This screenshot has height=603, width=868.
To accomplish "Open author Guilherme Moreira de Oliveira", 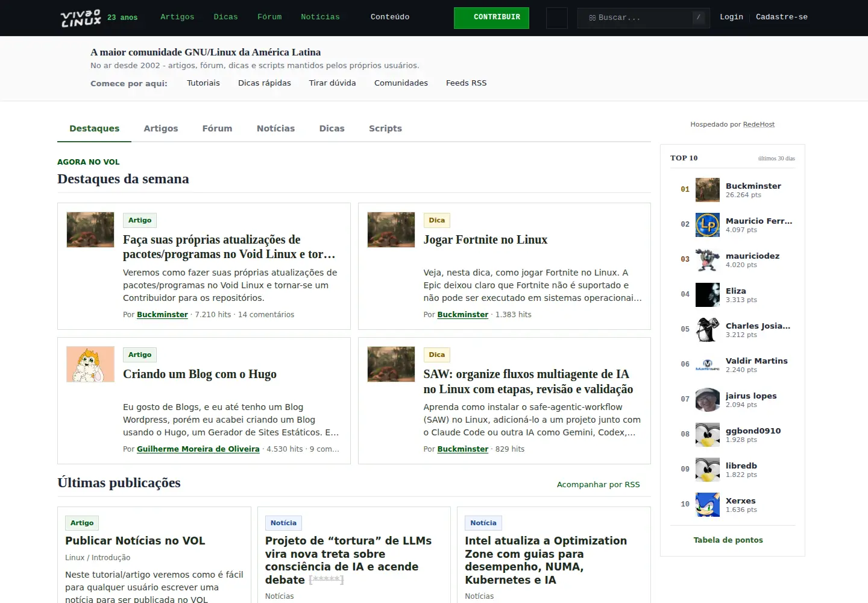I will 198,449.
